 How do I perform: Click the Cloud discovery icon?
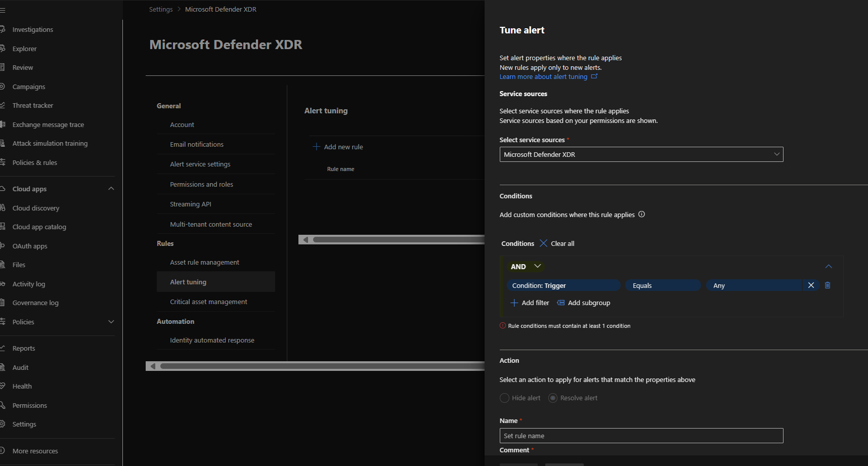pos(2,208)
